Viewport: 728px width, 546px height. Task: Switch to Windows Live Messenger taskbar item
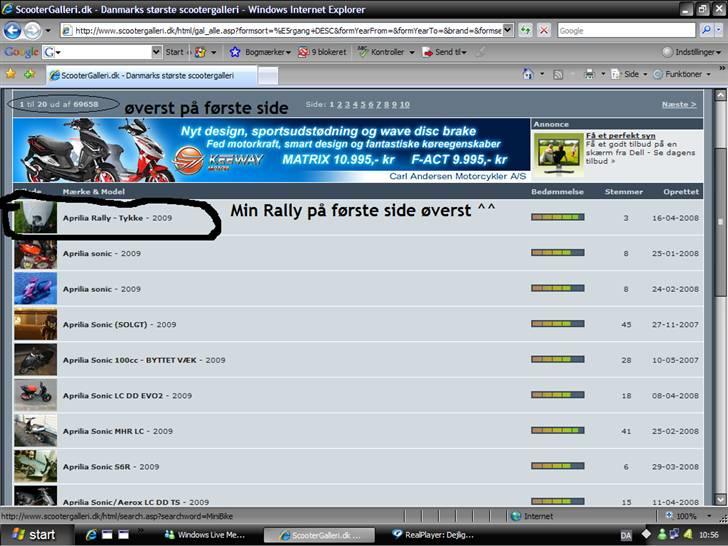[x=205, y=535]
